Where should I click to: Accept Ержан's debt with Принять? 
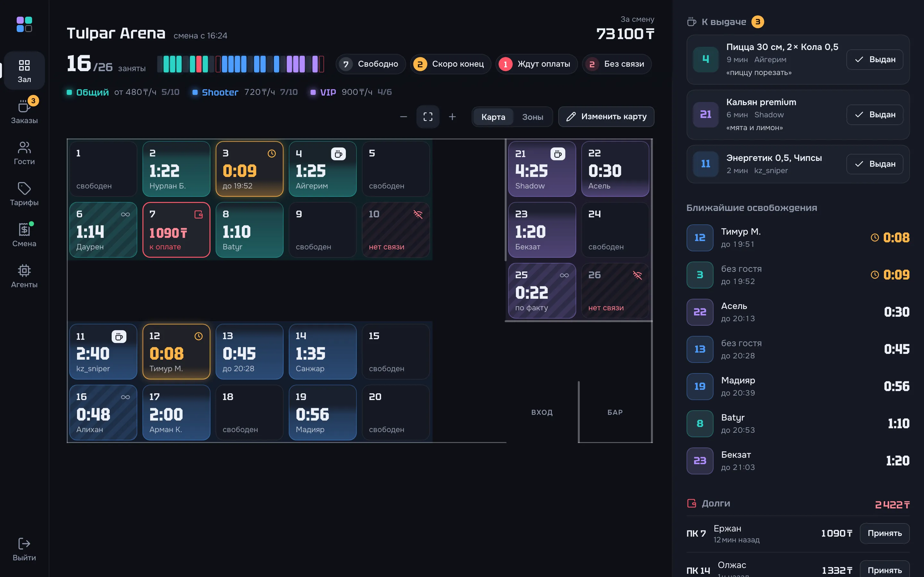click(884, 533)
